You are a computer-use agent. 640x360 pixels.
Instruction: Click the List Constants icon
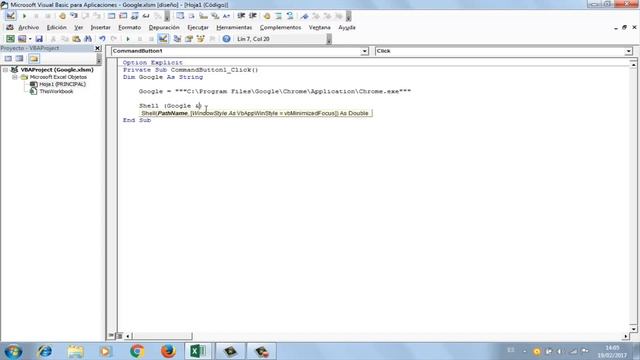pos(191,16)
